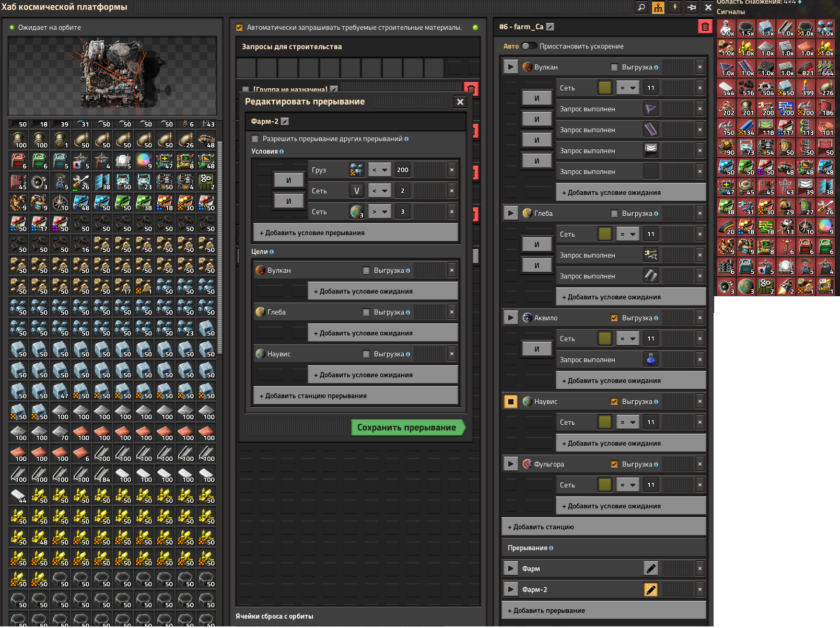
Task: Trigger the Фарм interrupt with its play arrow
Action: tap(511, 568)
